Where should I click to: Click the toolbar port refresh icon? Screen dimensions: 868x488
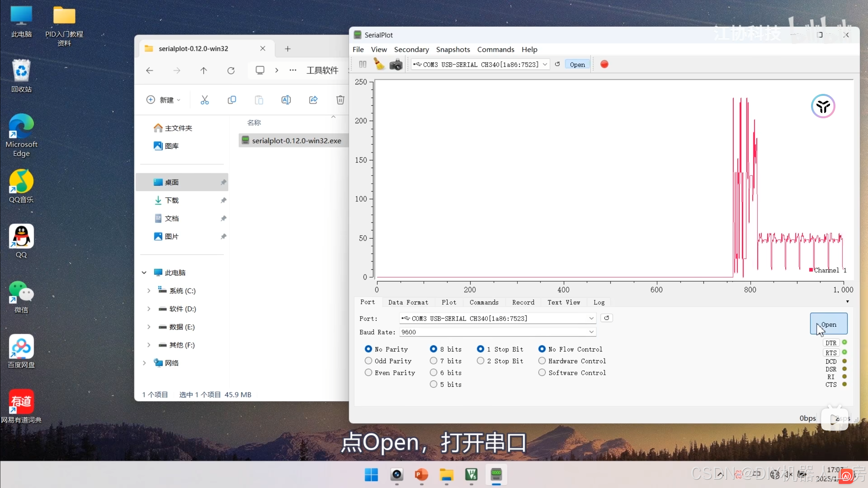click(x=557, y=64)
